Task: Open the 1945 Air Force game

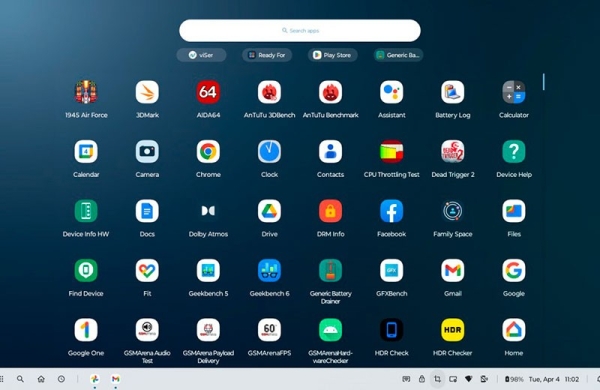Action: (x=86, y=92)
